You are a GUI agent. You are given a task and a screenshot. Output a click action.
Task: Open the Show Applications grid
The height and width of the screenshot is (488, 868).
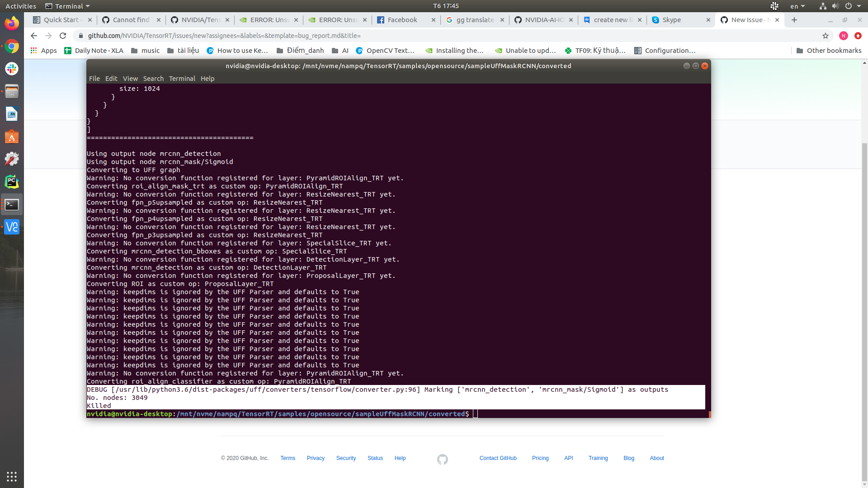11,477
